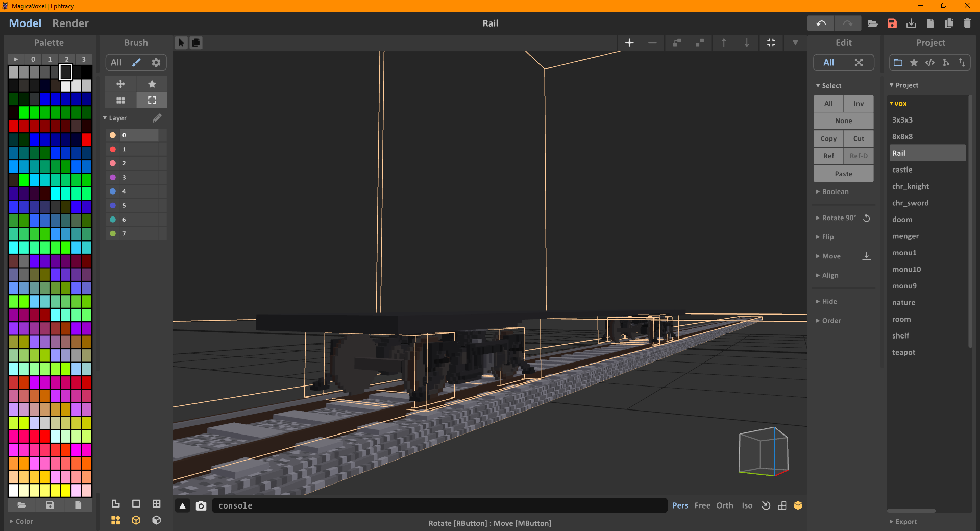This screenshot has width=980, height=531.
Task: Toggle visibility dot of layer 1
Action: tap(113, 149)
